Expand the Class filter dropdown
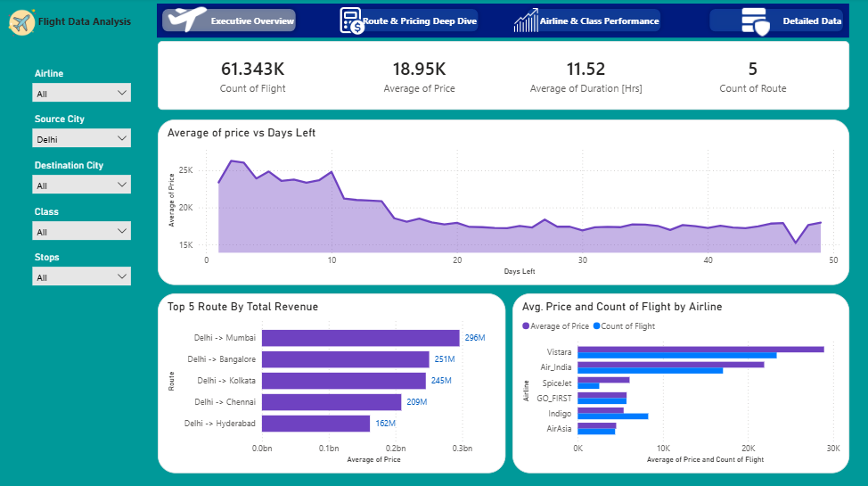This screenshot has height=486, width=868. pos(81,231)
